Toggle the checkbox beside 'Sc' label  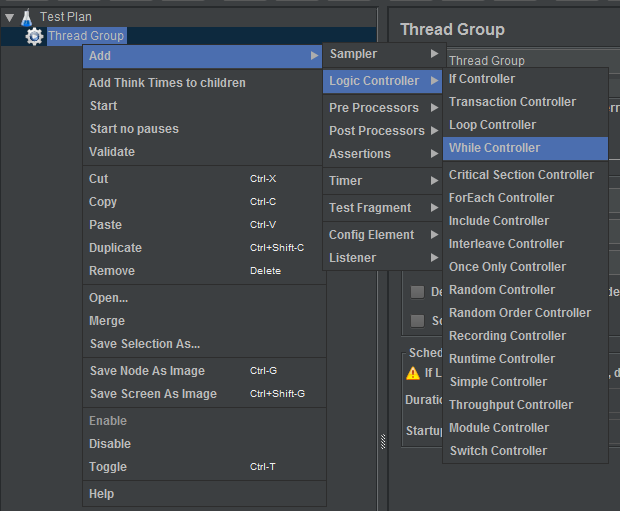pos(417,320)
